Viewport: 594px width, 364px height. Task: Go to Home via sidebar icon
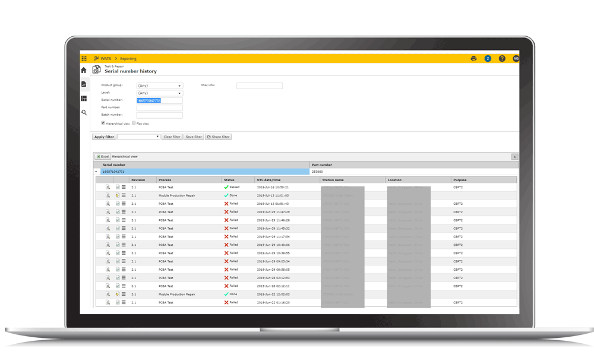[x=84, y=70]
